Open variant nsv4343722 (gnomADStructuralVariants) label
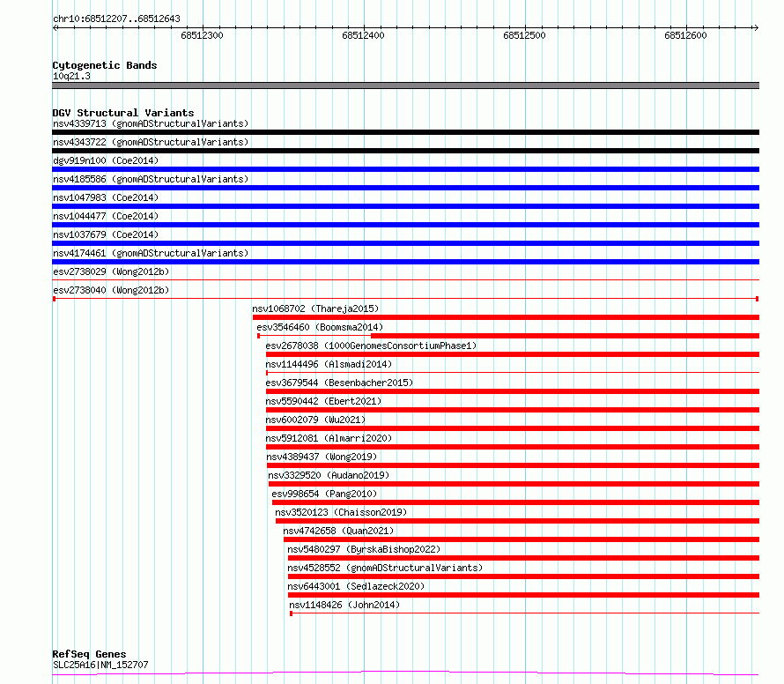The image size is (784, 684). pos(151,142)
